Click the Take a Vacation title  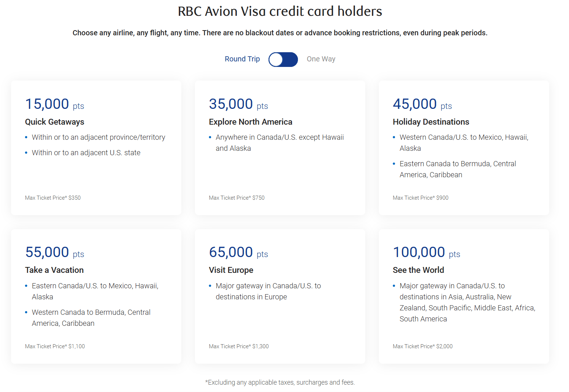coord(54,270)
